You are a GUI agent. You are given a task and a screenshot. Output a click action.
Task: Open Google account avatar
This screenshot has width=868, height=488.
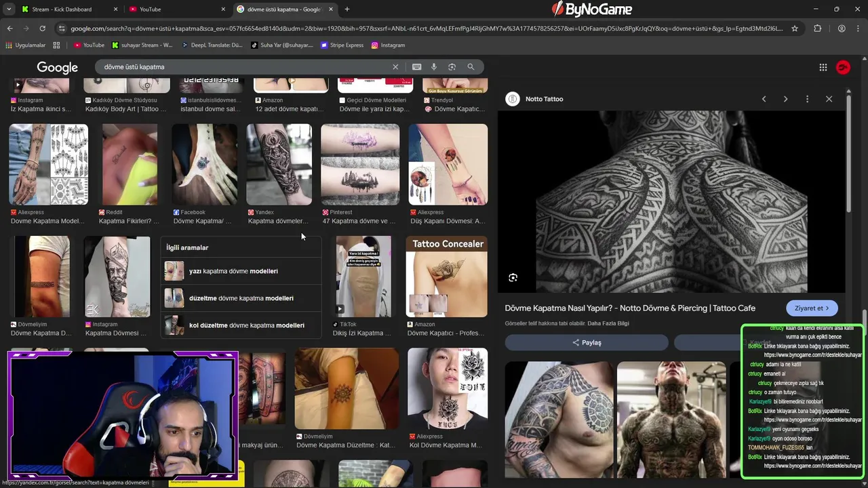(843, 67)
